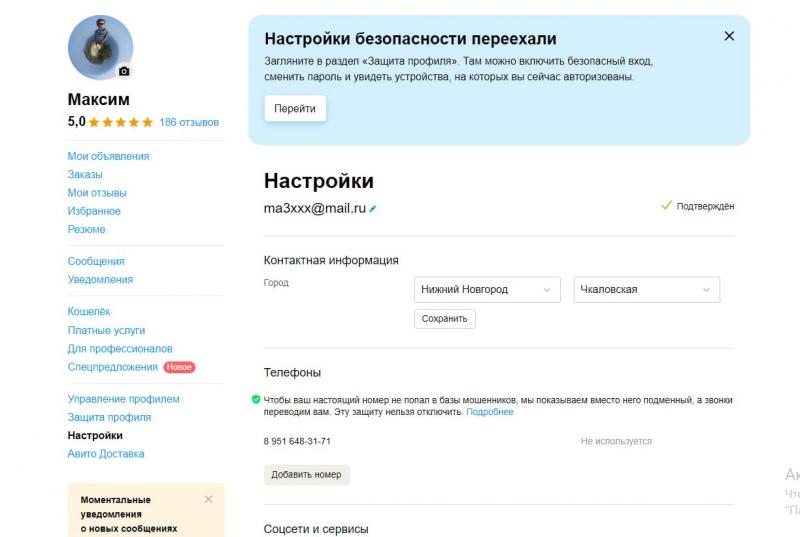Open the Нижний Новгород city dropdown
Image resolution: width=800 pixels, height=537 pixels.
click(x=487, y=290)
